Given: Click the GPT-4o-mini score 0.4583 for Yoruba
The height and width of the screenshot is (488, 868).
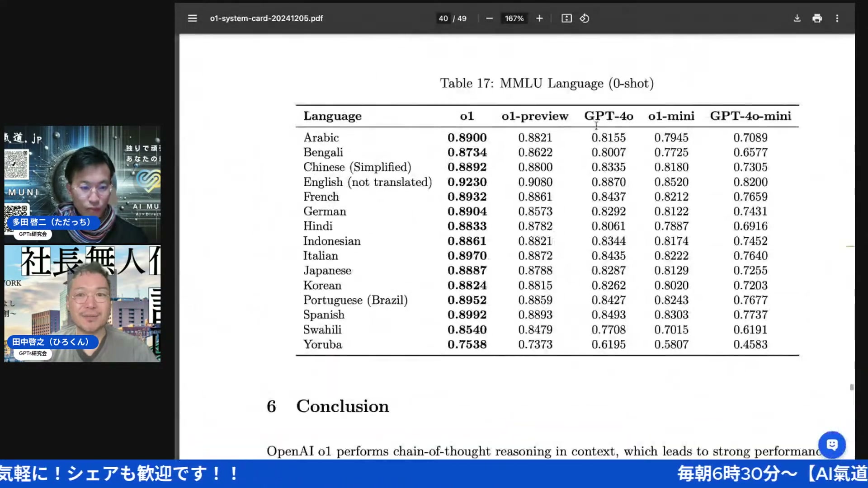Looking at the screenshot, I should click(750, 344).
